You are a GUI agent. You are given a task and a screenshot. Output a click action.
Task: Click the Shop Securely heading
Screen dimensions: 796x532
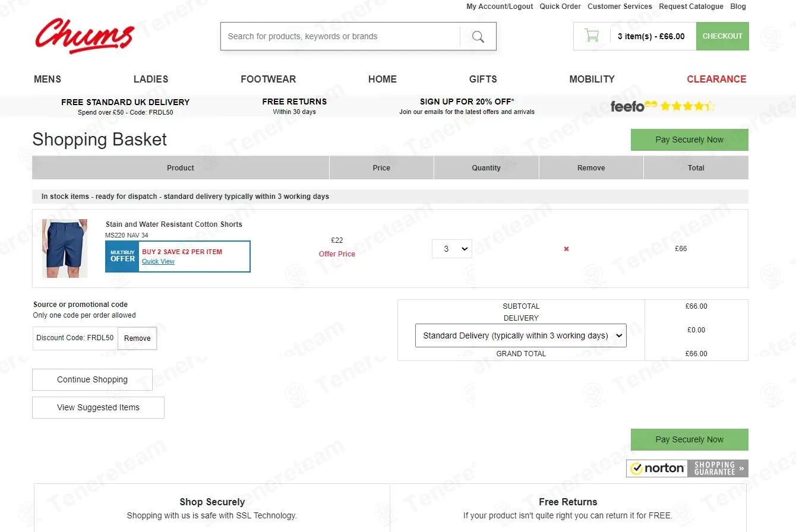coord(212,502)
